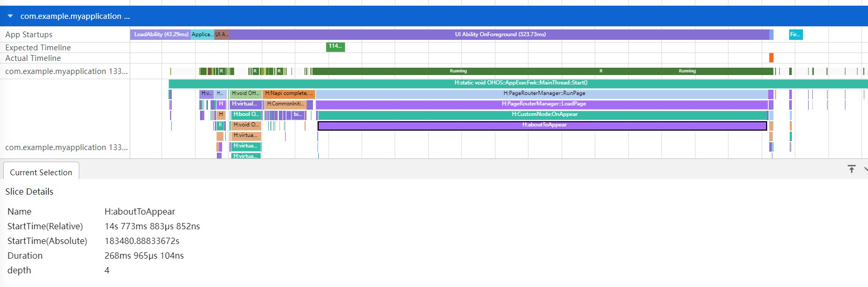Select the LoadAbility (43.29ms) slice

161,35
